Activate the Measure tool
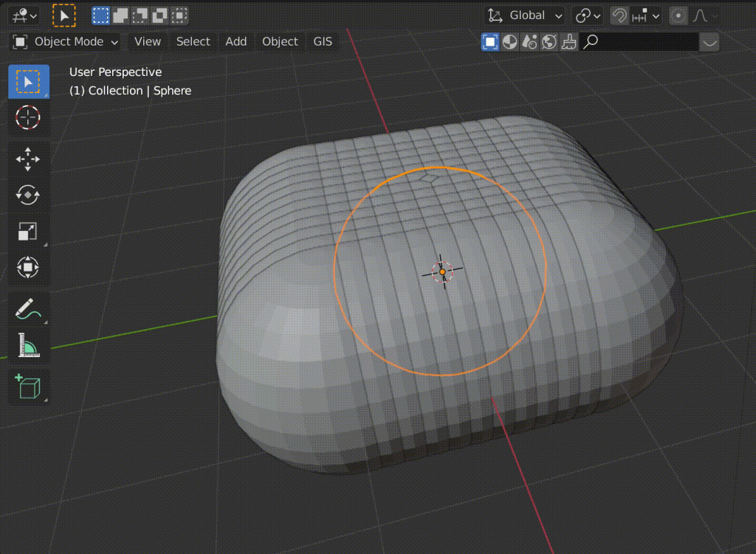 click(28, 344)
